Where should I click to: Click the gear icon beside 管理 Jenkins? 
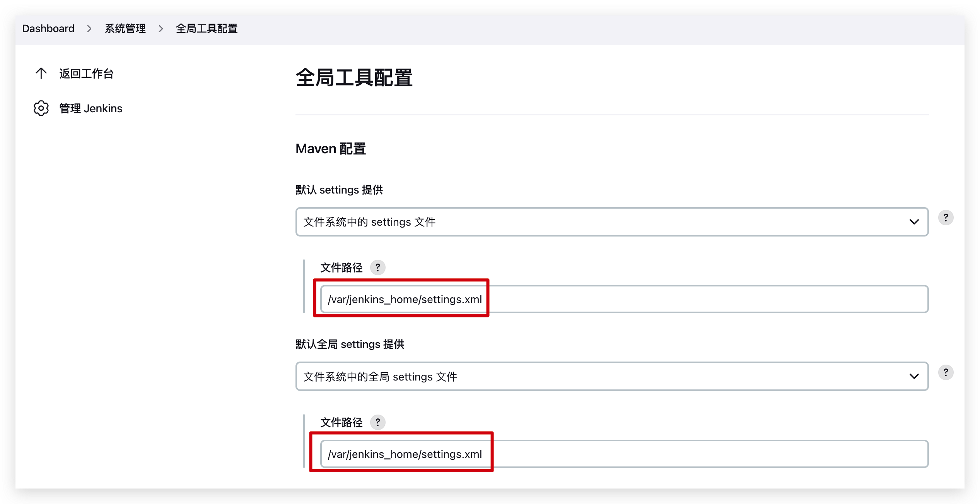tap(41, 108)
